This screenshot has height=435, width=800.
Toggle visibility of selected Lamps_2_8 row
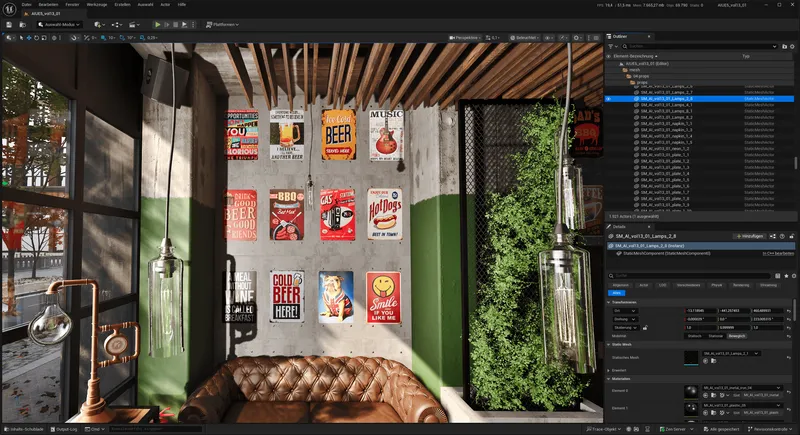click(x=608, y=99)
